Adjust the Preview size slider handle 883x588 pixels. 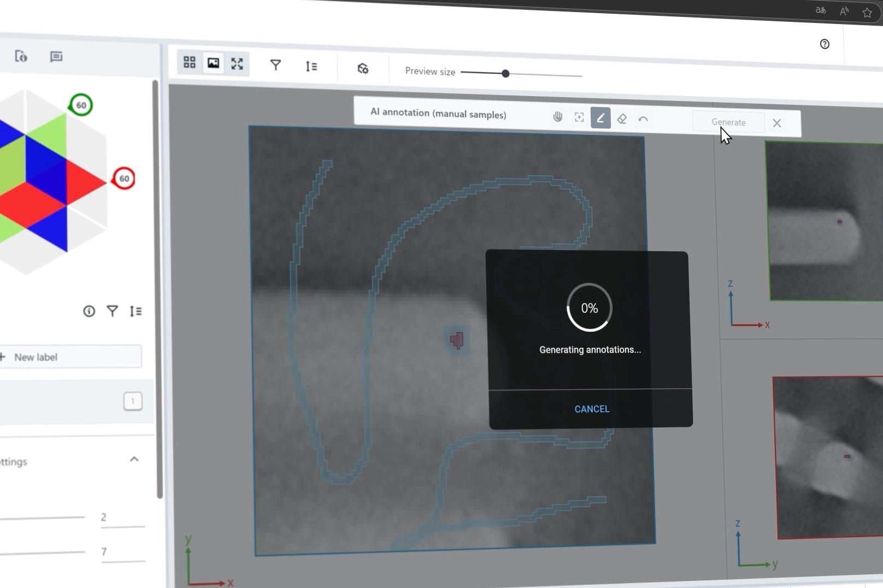coord(505,73)
